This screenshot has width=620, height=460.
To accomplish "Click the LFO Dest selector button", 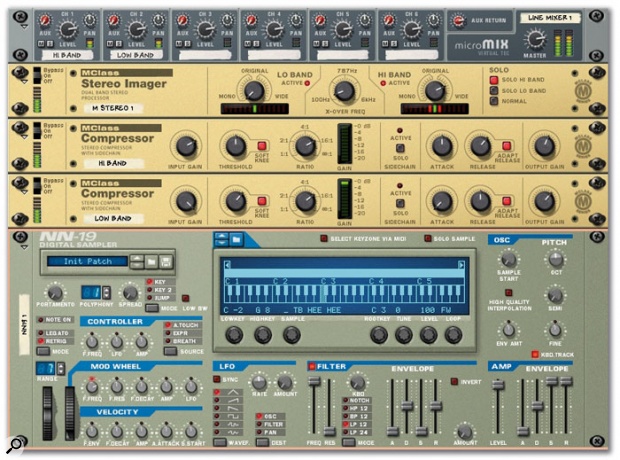I will pos(262,443).
